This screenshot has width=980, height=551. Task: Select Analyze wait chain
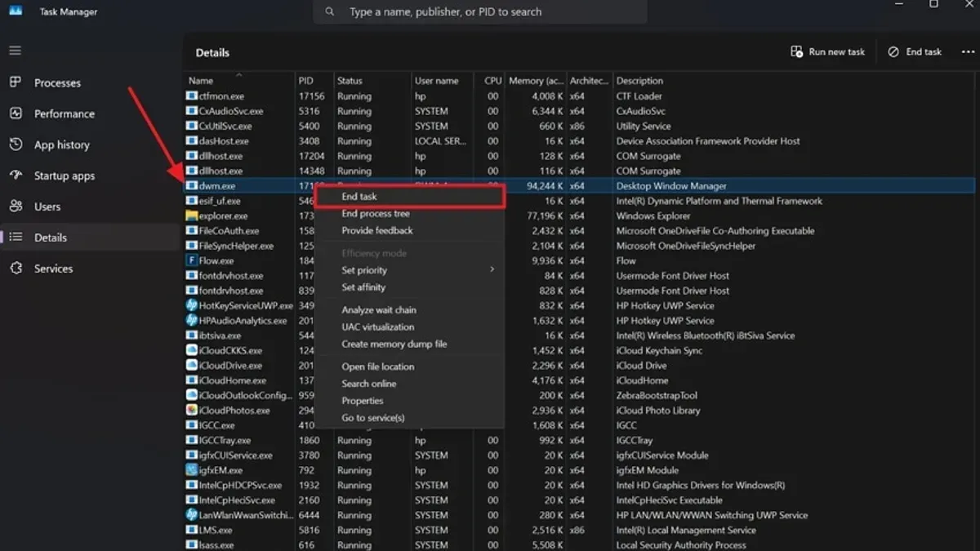click(410, 310)
